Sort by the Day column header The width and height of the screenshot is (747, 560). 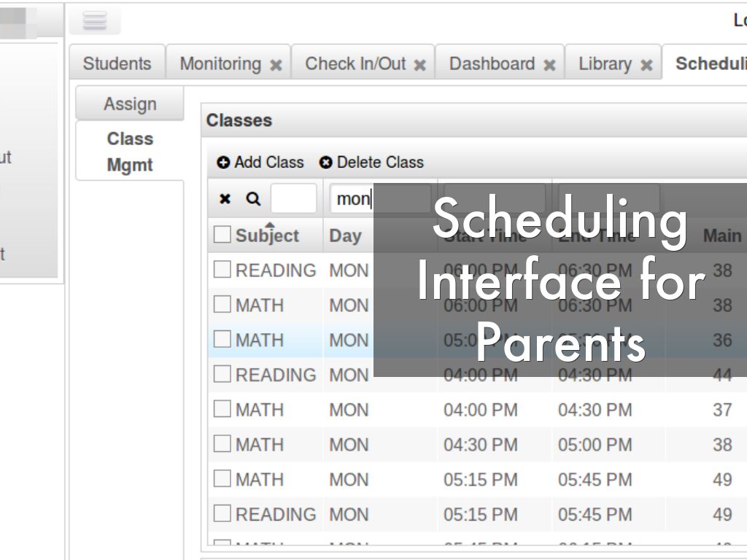tap(345, 236)
